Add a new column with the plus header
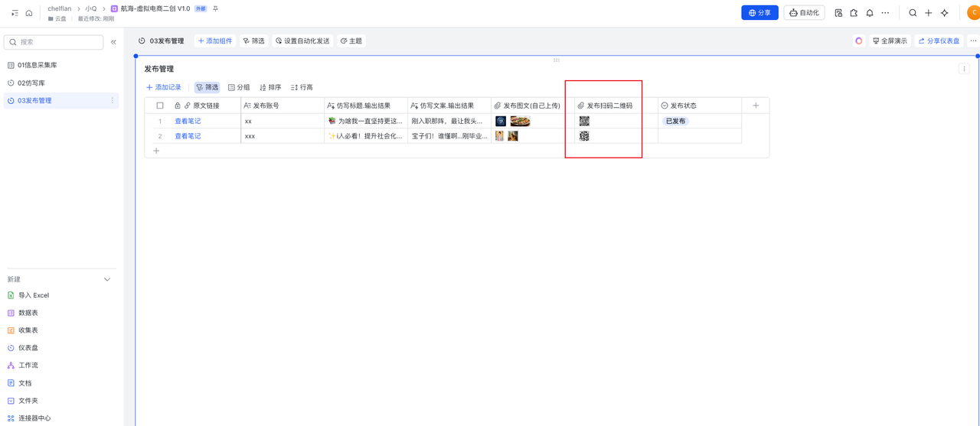This screenshot has height=426, width=980. 756,106
